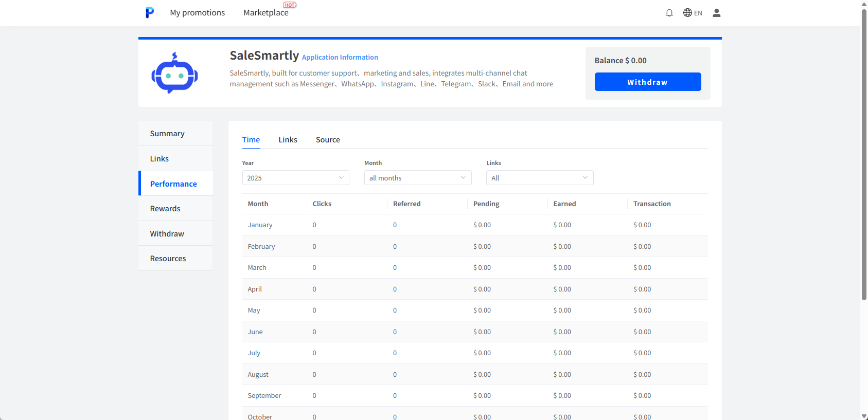Go to My promotions
This screenshot has width=868, height=420.
(197, 13)
